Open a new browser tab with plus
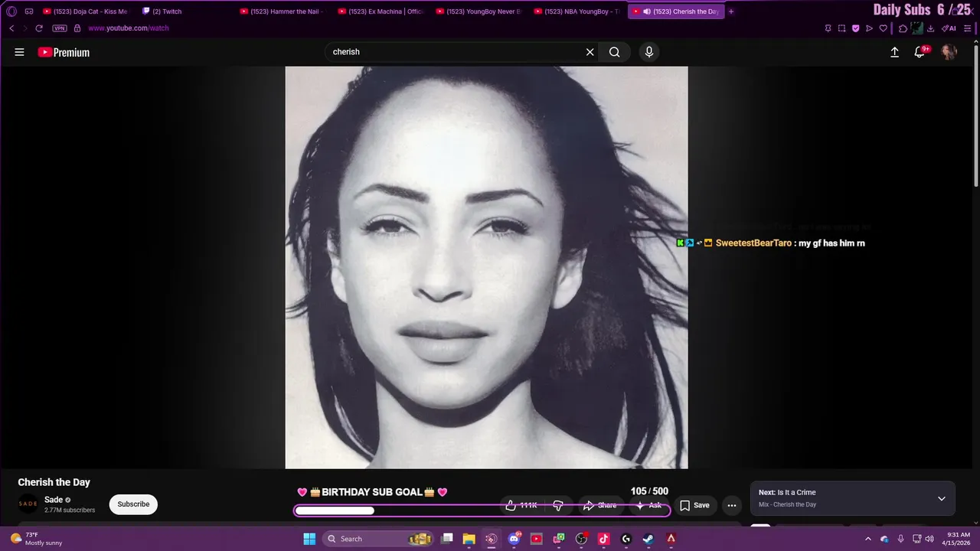 click(731, 11)
